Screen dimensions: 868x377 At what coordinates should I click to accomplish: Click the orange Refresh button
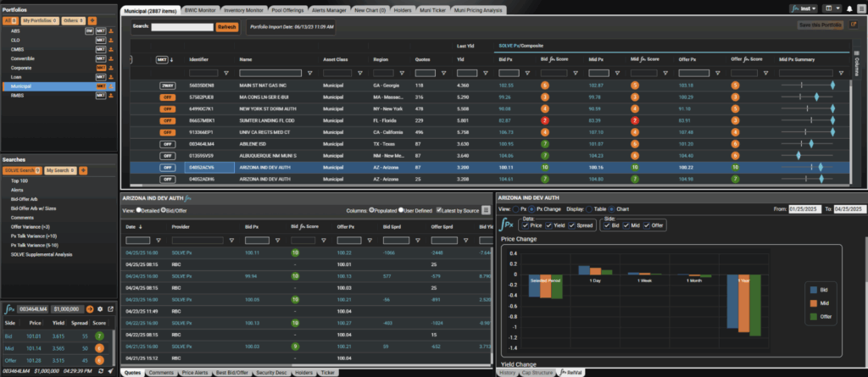point(226,27)
